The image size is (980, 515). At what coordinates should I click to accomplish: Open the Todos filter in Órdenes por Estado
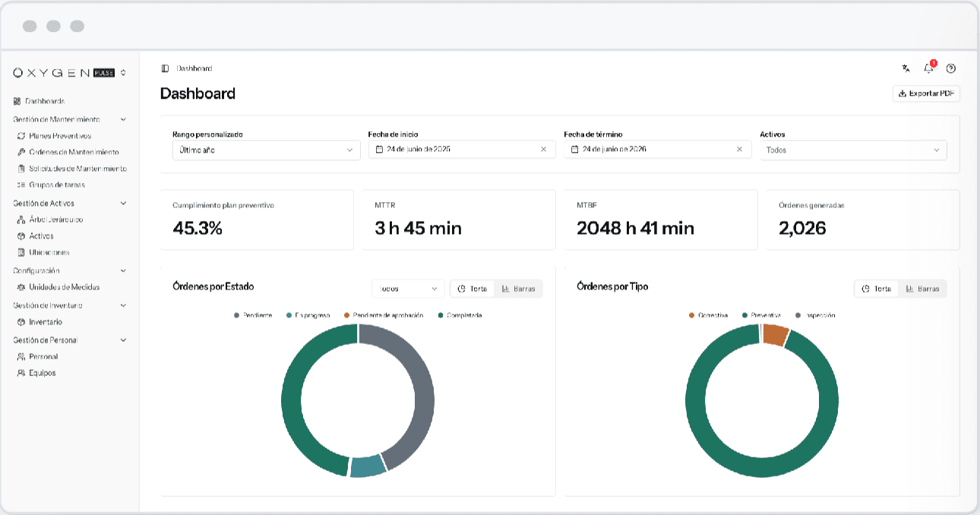(408, 289)
